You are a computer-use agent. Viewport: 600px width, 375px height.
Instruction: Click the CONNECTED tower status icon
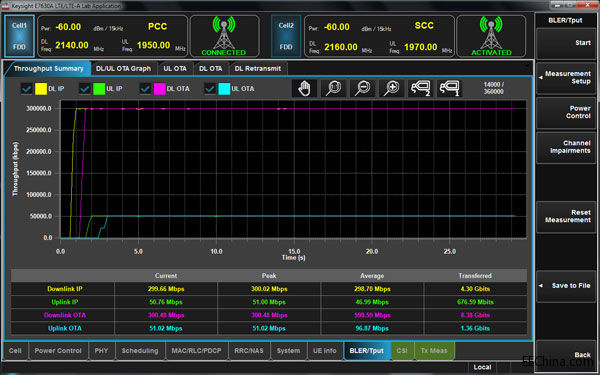[x=224, y=36]
